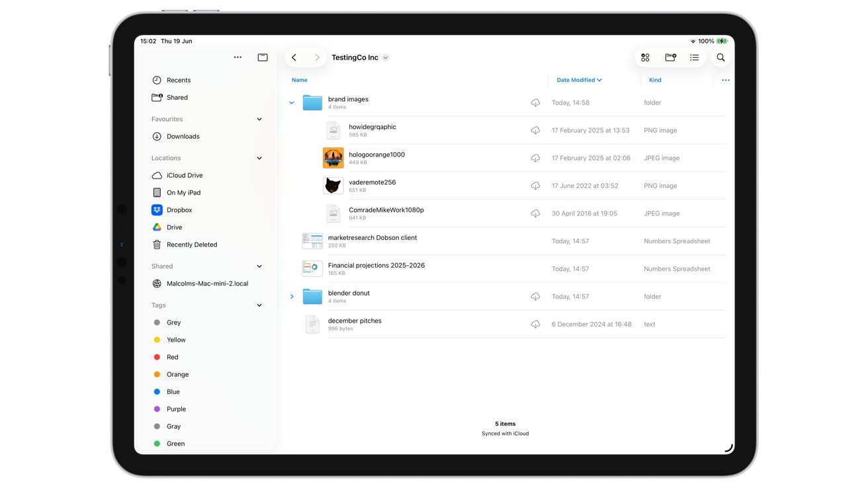Click the Google Drive logo icon

[x=157, y=227]
